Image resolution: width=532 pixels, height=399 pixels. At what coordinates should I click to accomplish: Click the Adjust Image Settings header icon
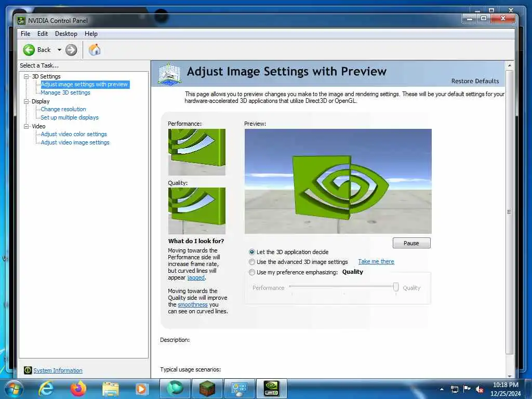click(x=169, y=74)
